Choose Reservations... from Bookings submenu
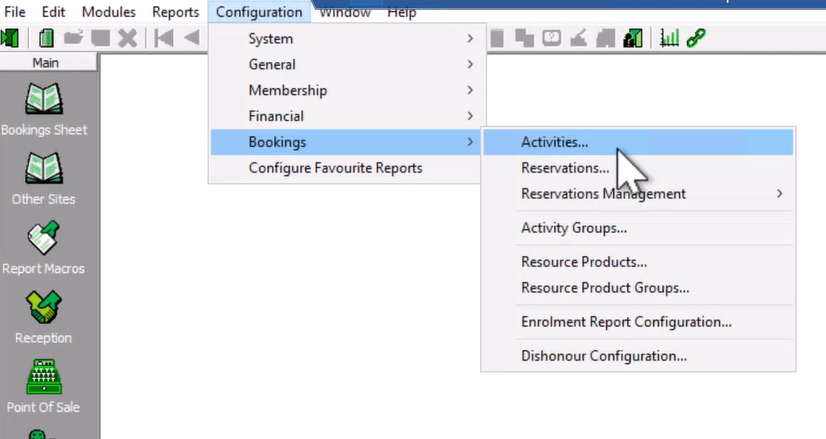826x439 pixels. point(638,168)
